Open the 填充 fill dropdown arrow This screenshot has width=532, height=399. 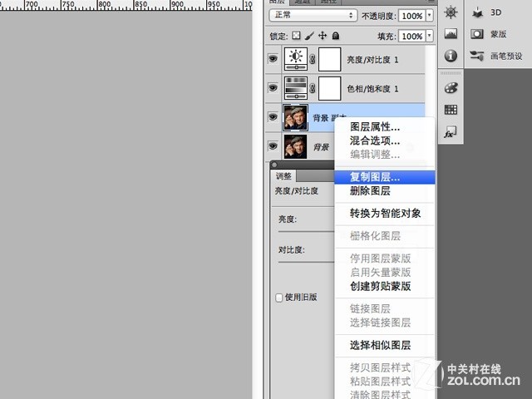[430, 36]
